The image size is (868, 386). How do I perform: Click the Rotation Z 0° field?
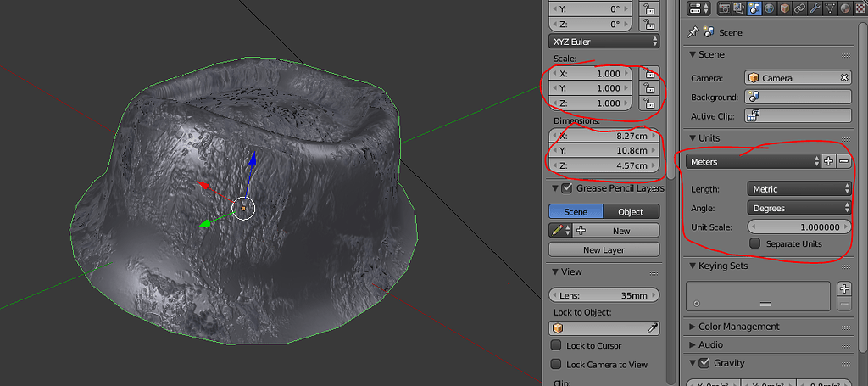point(590,25)
